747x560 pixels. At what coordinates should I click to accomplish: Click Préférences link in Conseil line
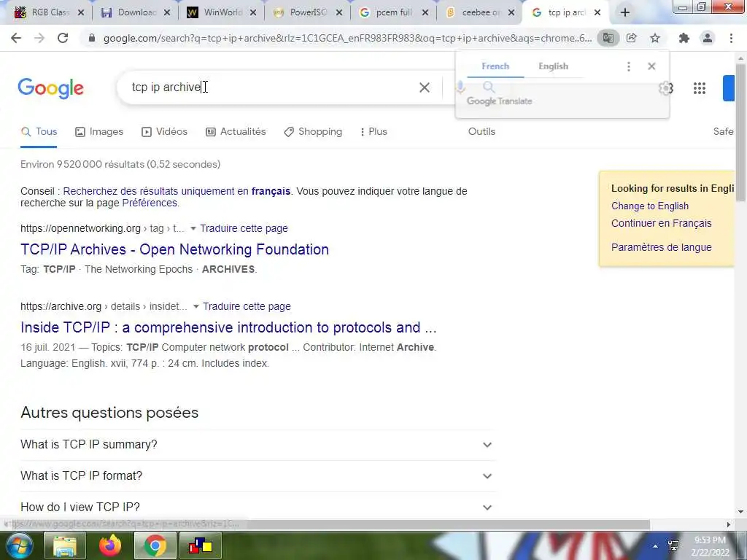(150, 203)
